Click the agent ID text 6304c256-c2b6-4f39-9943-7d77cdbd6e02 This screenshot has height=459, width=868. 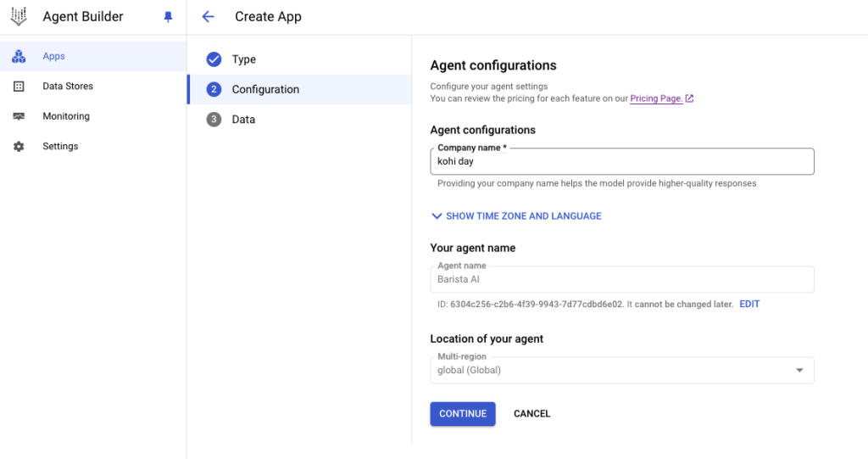click(536, 305)
